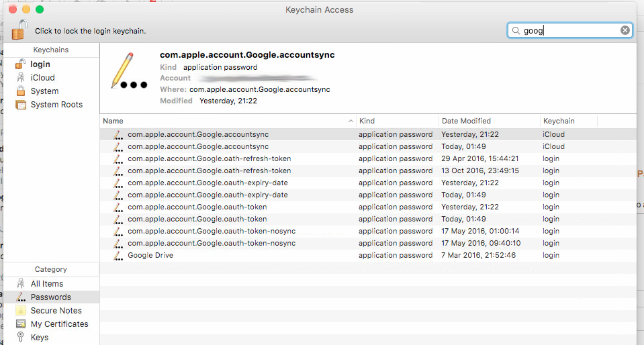The height and width of the screenshot is (345, 644).
Task: Select the oath-refresh-token entry from 29 Apr 2016
Action: click(209, 159)
